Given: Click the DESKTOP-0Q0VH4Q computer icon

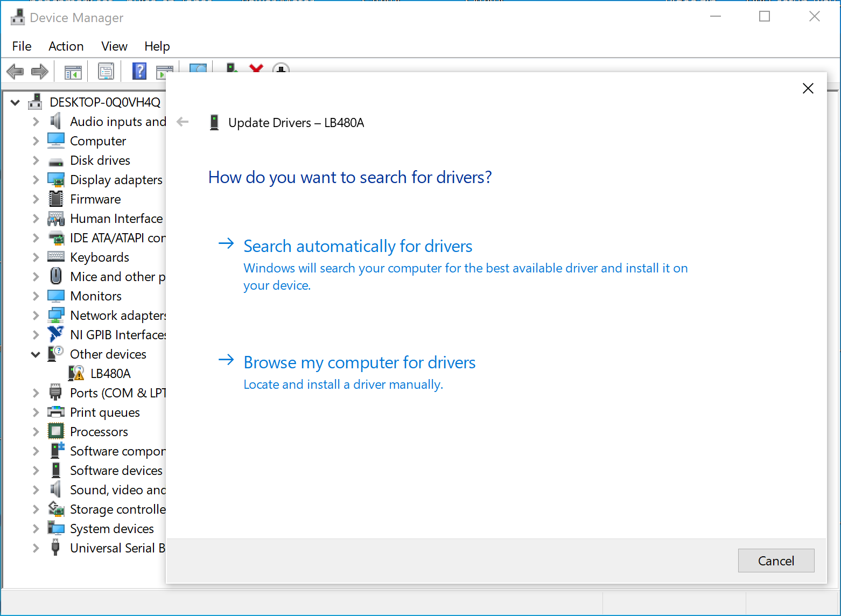Looking at the screenshot, I should (x=36, y=102).
